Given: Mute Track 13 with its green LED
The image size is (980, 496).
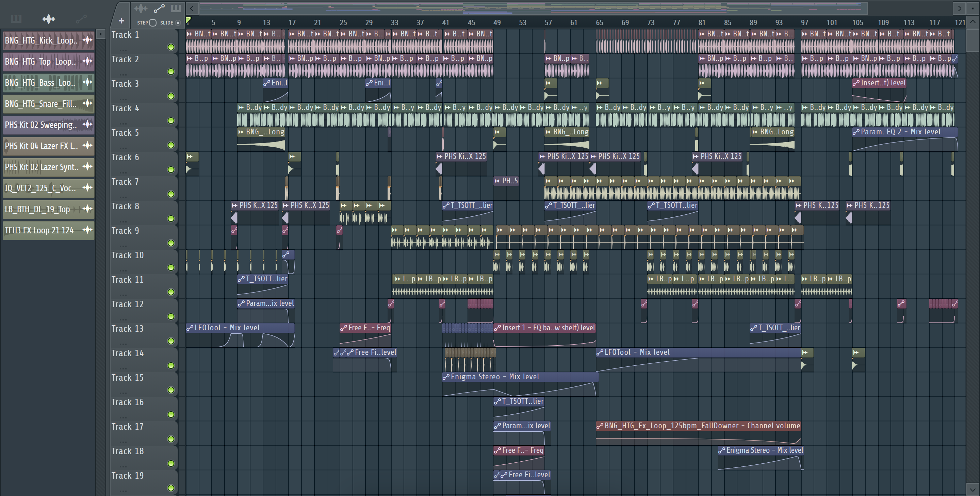Looking at the screenshot, I should click(x=171, y=341).
